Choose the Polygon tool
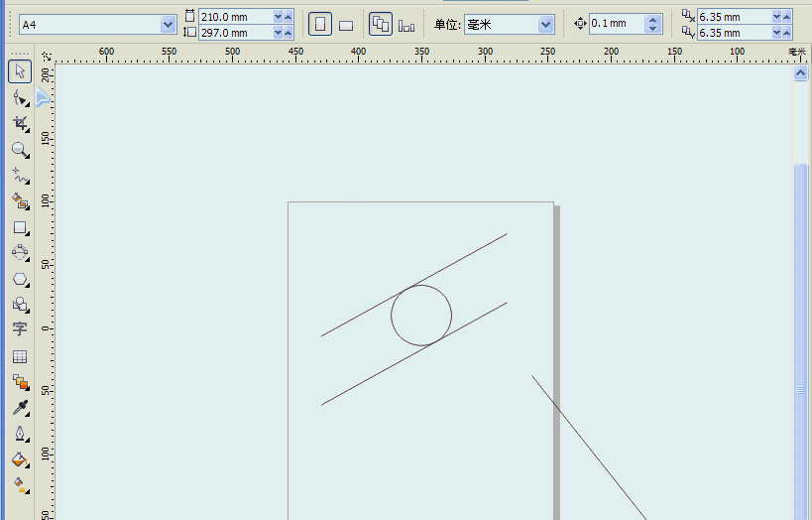812x520 pixels. (20, 279)
